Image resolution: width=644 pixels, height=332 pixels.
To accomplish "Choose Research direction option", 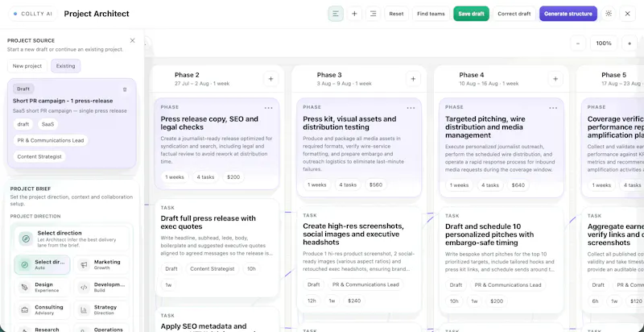I will (x=43, y=329).
